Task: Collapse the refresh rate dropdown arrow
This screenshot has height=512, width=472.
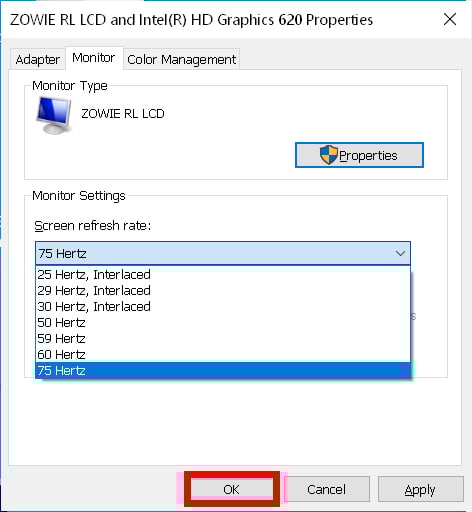Action: coord(400,254)
